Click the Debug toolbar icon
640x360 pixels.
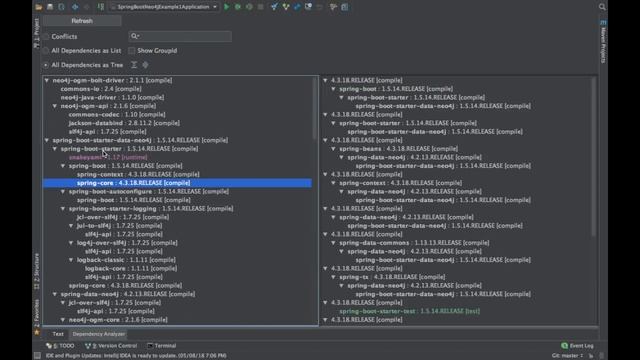[238, 7]
